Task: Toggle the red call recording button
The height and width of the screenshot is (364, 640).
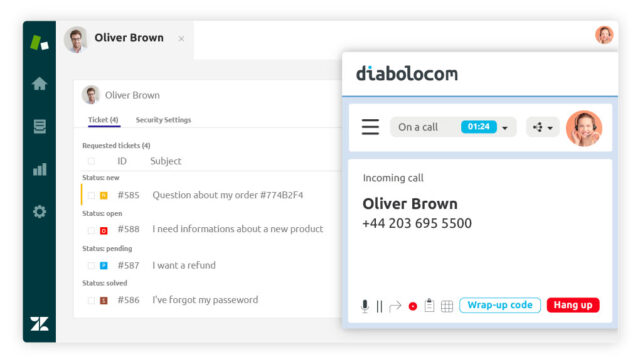Action: coord(413,306)
